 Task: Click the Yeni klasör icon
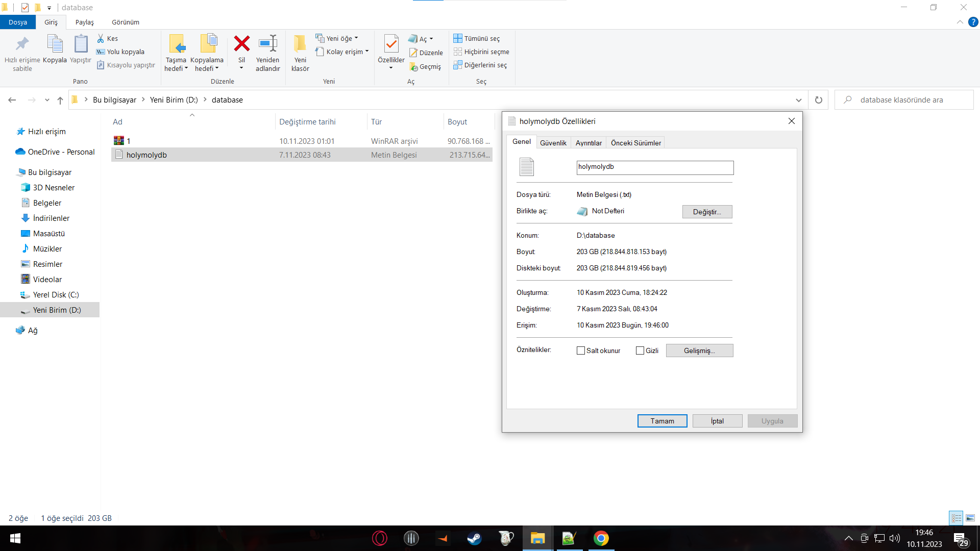point(300,44)
